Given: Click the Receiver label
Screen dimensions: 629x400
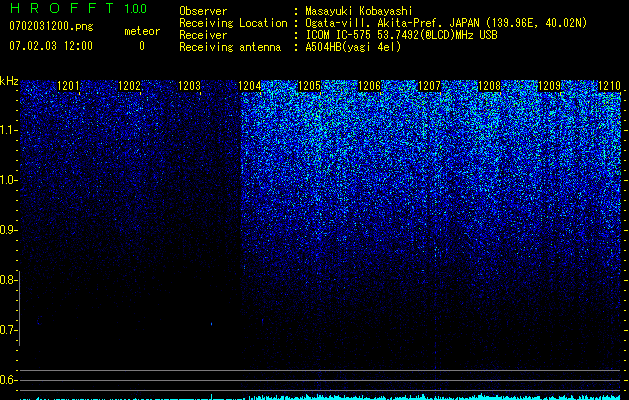Looking at the screenshot, I should tap(203, 35).
